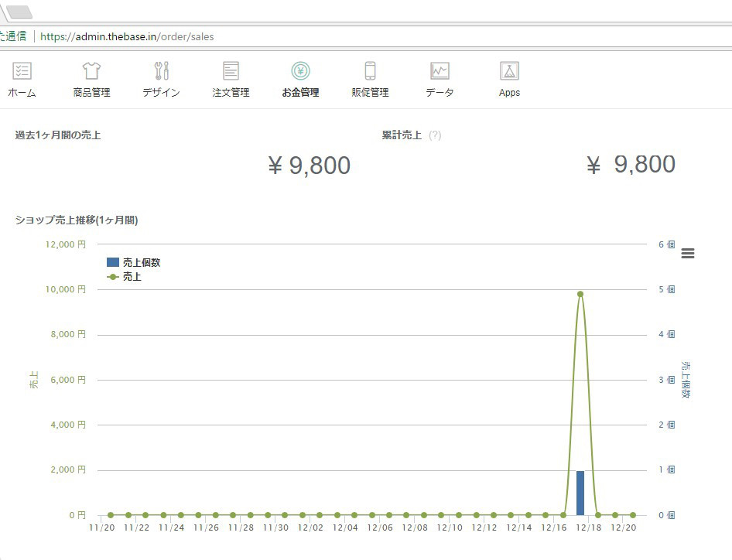Click the browser address bar URL

point(127,36)
